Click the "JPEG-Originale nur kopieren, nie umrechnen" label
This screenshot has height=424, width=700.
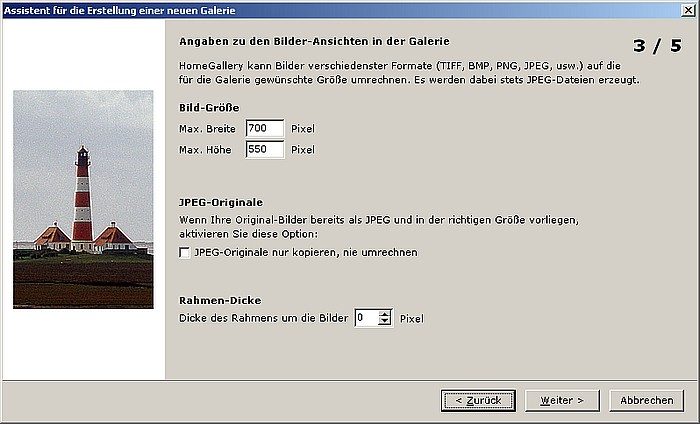306,253
